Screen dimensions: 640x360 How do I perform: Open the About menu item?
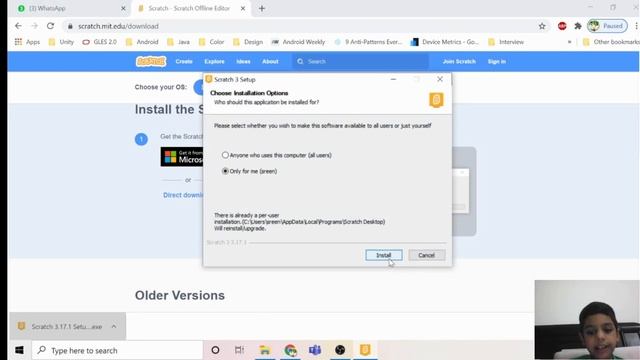(x=270, y=62)
